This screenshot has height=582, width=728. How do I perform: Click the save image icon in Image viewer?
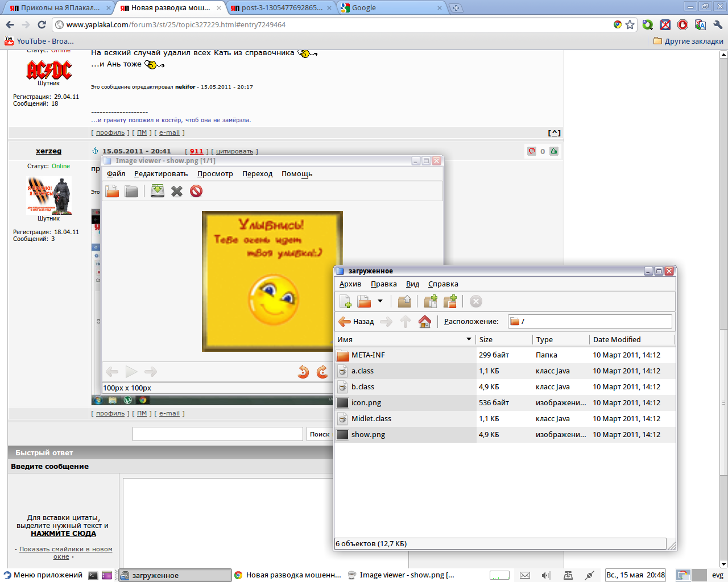[158, 192]
